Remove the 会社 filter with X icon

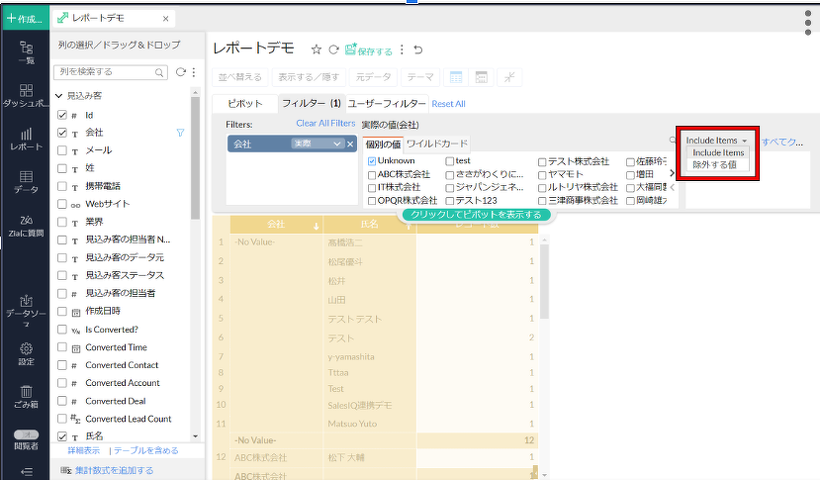tap(350, 144)
